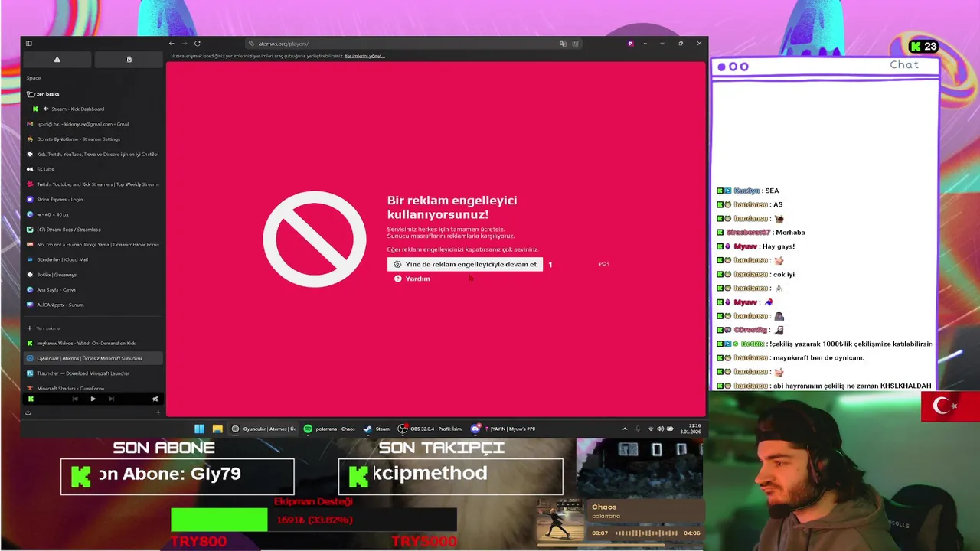Switch to OBS 32.0.4 in the taskbar
Screen dimensions: 980x551
pos(430,429)
